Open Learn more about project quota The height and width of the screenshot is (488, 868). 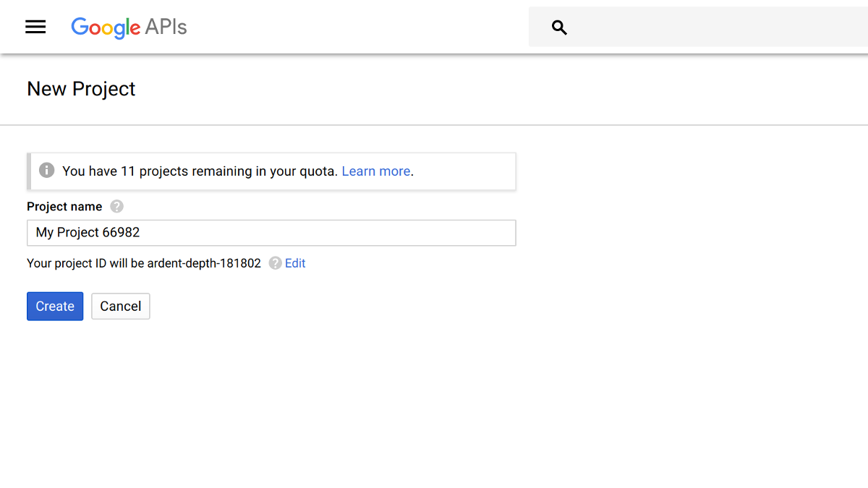point(375,171)
